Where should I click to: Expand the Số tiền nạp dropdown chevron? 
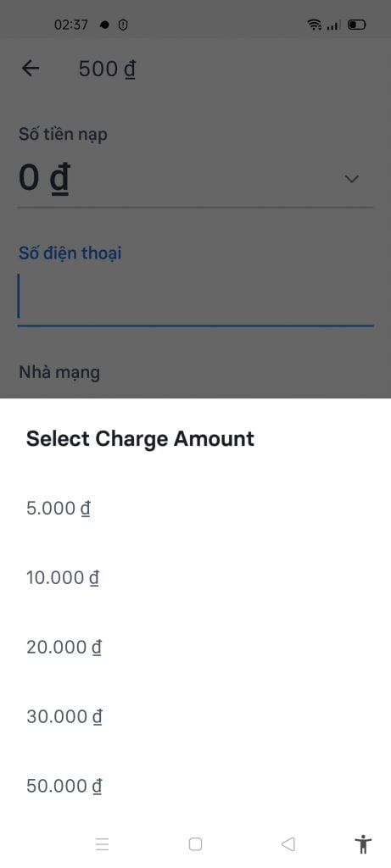[x=352, y=179]
